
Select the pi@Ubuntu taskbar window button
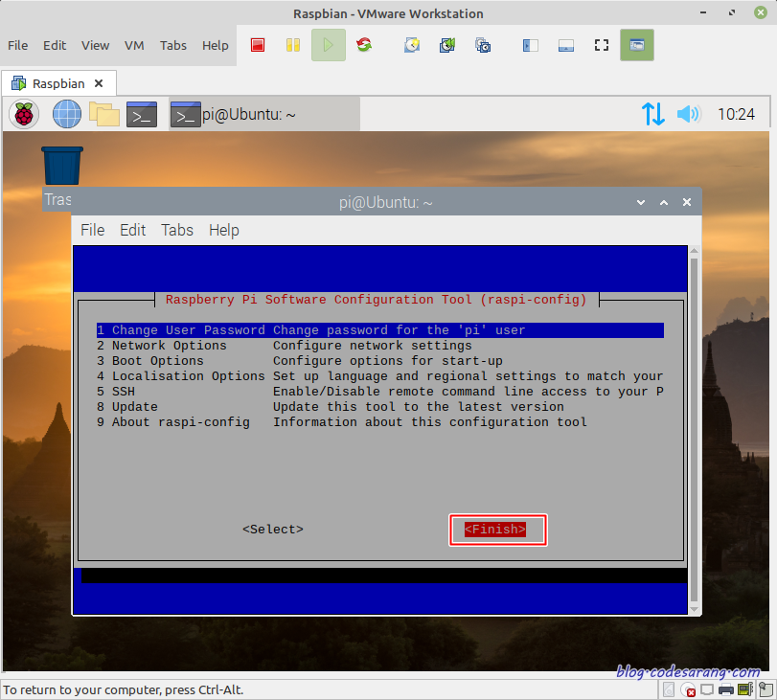pyautogui.click(x=264, y=115)
